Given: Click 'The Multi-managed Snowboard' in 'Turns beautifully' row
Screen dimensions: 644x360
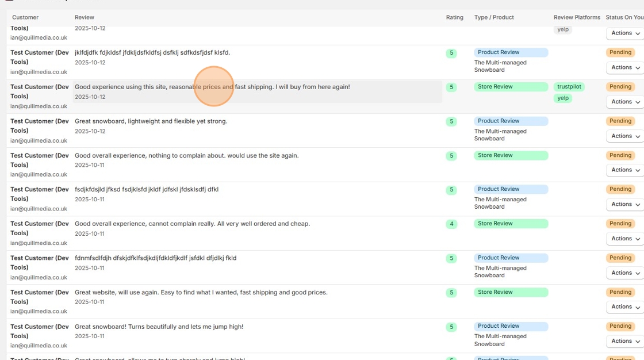Looking at the screenshot, I should click(x=500, y=340).
